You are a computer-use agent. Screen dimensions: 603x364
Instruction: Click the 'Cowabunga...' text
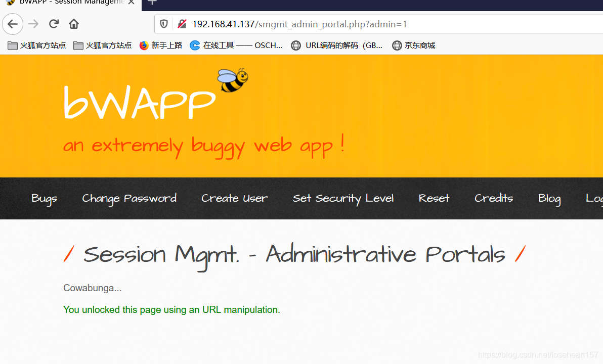(x=92, y=288)
